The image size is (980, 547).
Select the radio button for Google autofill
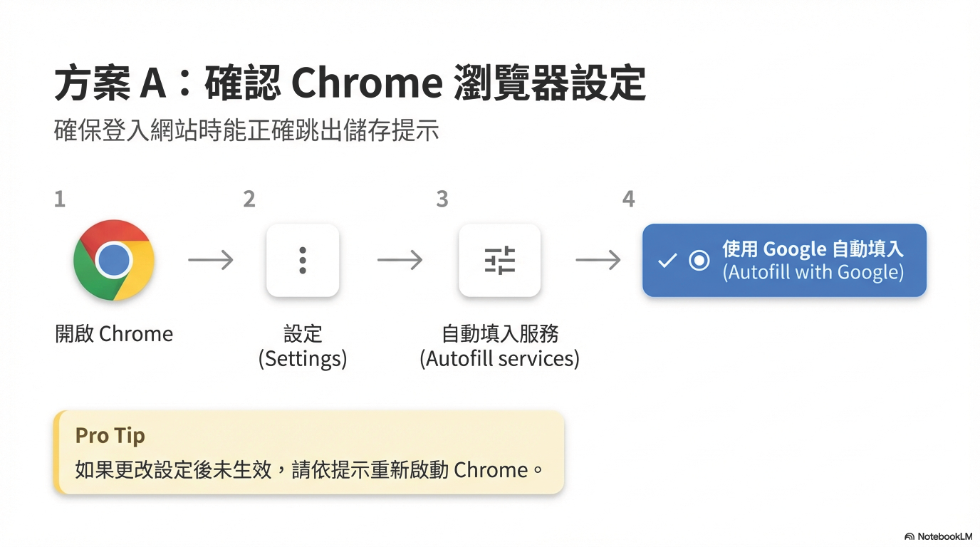(x=699, y=261)
